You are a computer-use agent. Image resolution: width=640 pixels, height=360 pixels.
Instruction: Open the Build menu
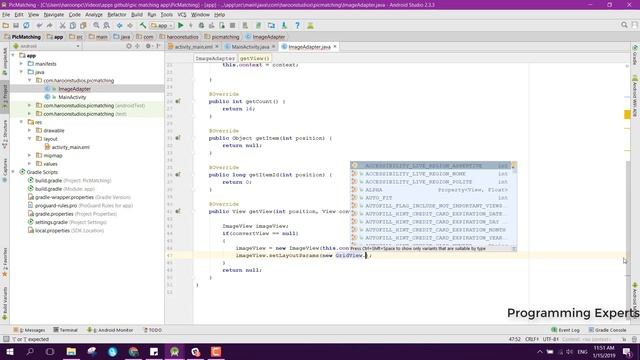[x=137, y=15]
